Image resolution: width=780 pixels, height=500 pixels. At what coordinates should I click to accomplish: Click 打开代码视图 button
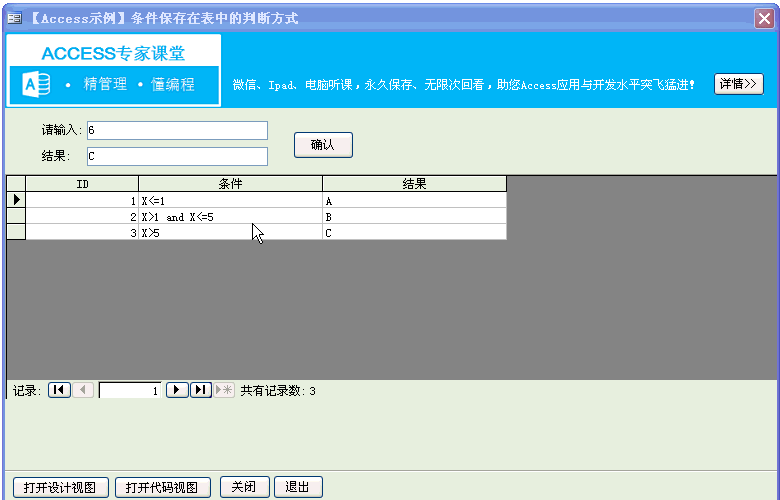(x=163, y=487)
